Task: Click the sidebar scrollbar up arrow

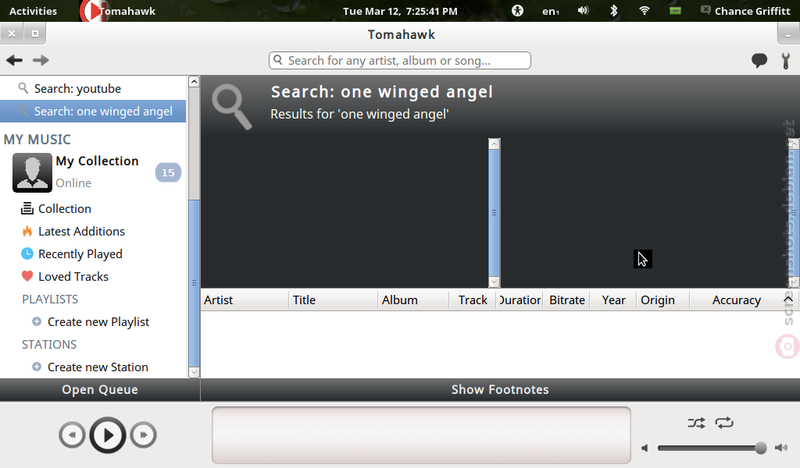Action: click(x=194, y=82)
